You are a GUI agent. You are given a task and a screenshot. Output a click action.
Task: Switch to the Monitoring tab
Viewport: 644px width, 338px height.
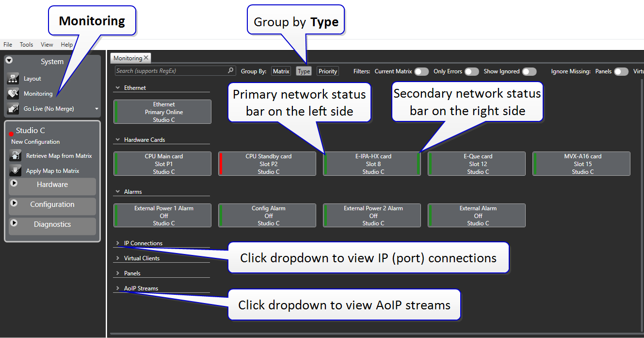[127, 57]
